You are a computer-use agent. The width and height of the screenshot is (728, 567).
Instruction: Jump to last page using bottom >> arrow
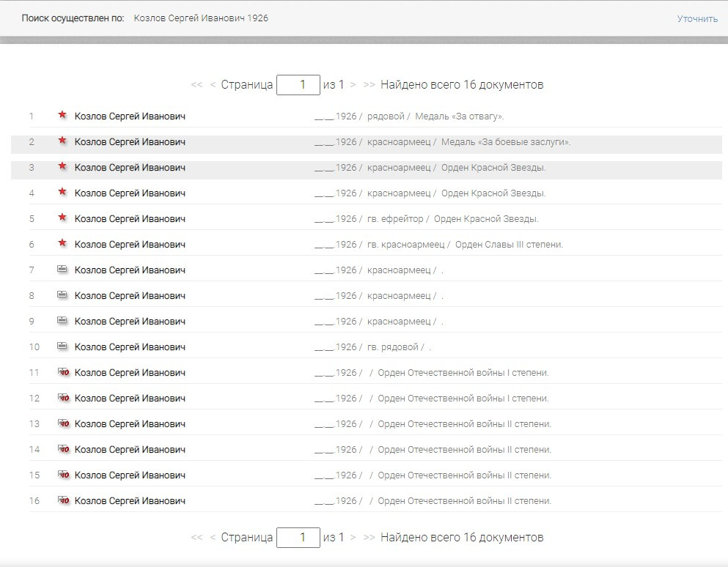coord(369,538)
